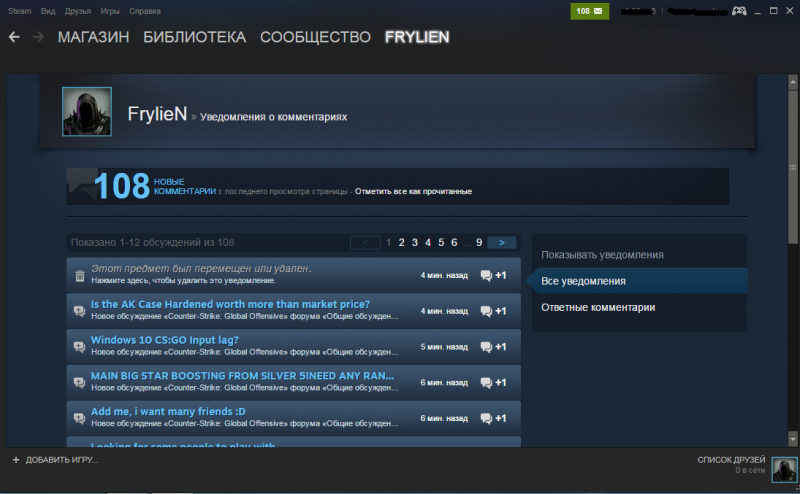Open the green 108 notifications inbox
Image resolution: width=800 pixels, height=494 pixels.
589,11
